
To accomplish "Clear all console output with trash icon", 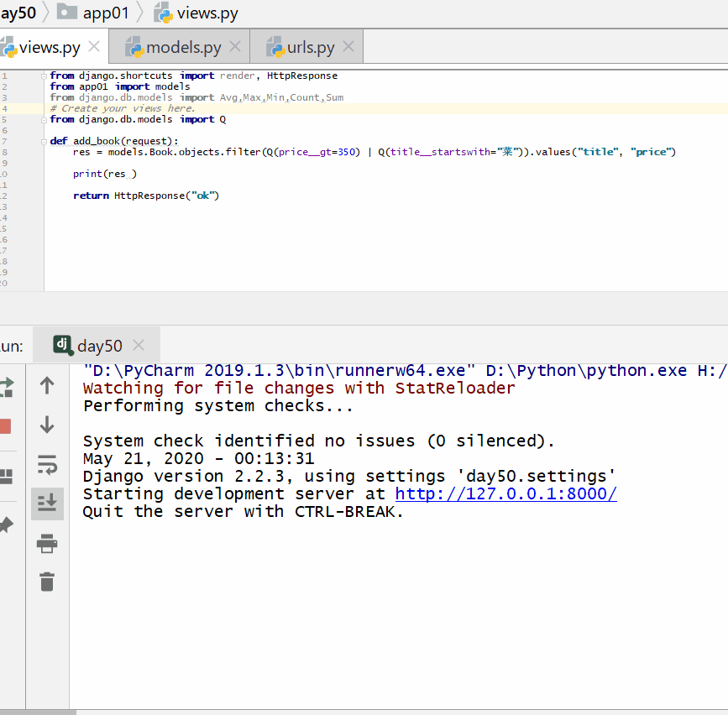I will [x=47, y=581].
